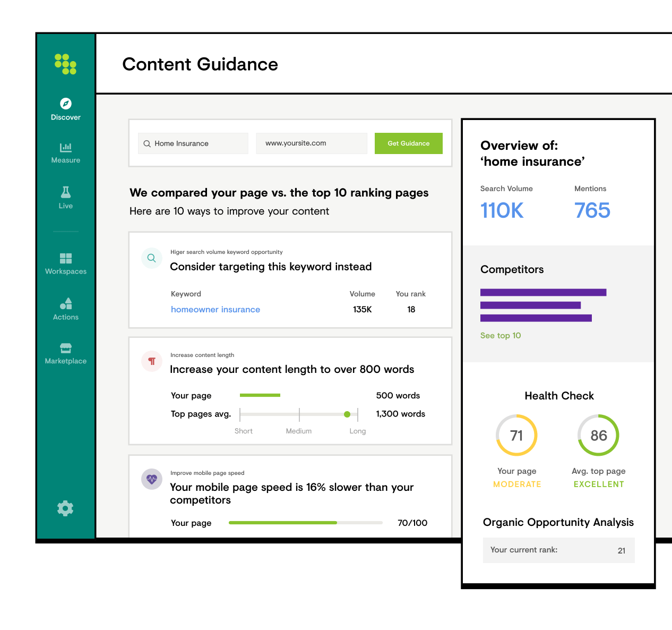Click the mobile page speed 16% slower heading

click(x=292, y=493)
